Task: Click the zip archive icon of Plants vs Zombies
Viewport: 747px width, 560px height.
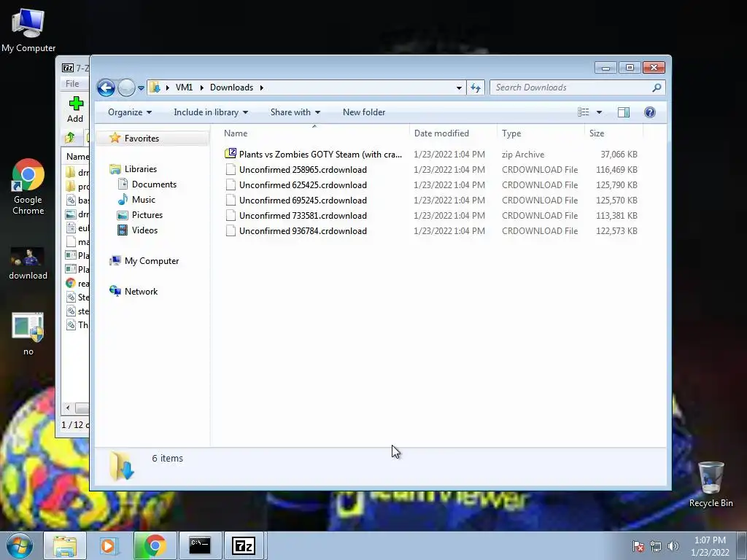Action: coord(231,153)
